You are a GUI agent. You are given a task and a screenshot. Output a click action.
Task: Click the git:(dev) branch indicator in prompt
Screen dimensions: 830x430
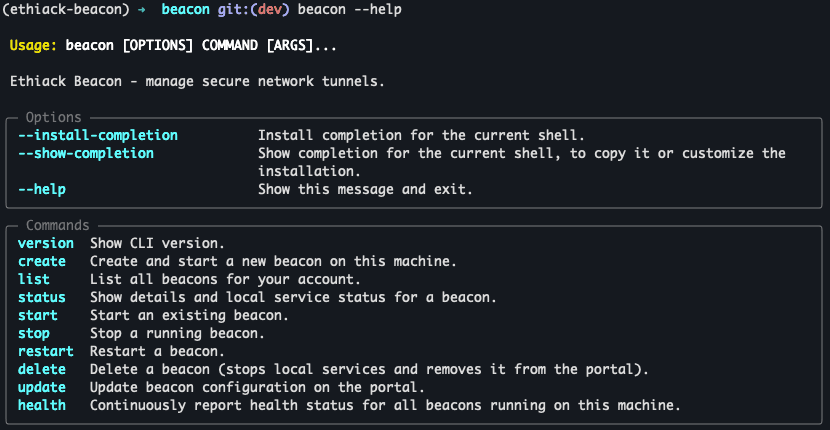pos(254,10)
